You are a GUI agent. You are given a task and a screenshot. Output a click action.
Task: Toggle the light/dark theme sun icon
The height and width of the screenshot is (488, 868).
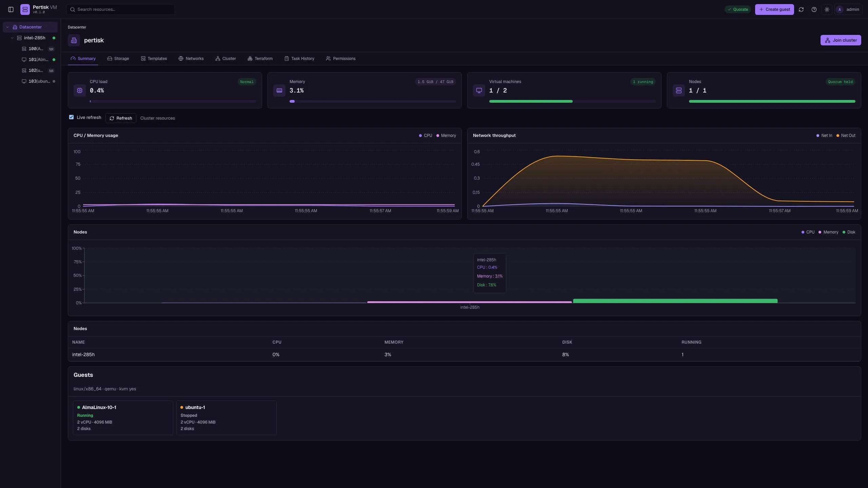[x=827, y=9]
